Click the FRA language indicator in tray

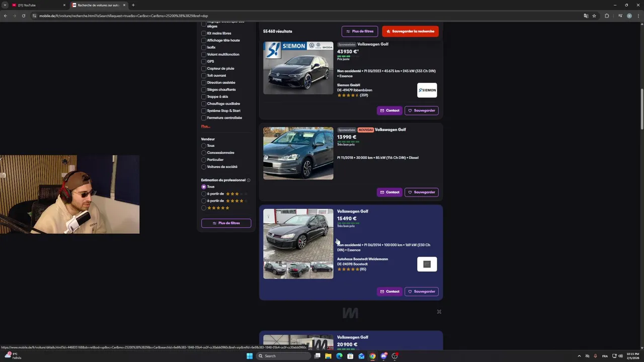(605, 356)
